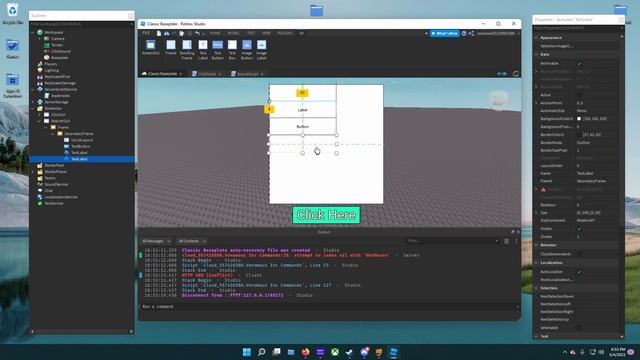
Task: Collapse Workspace node in Explorer
Action: (x=33, y=32)
